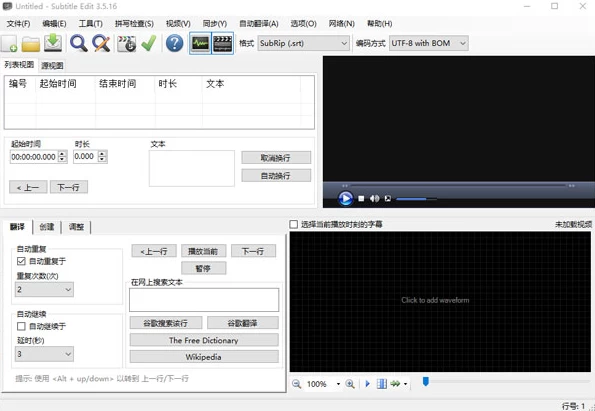
Task: Enable the auto continue checkbox
Action: click(21, 326)
